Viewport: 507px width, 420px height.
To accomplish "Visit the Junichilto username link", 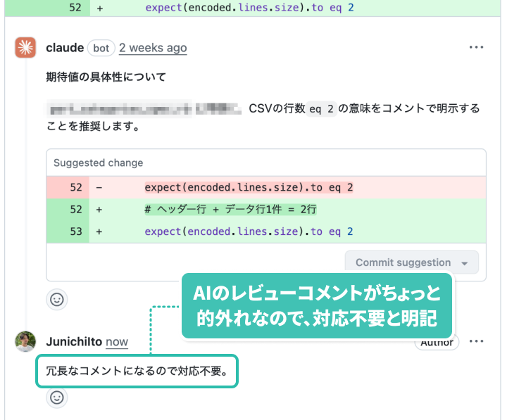I will click(x=74, y=342).
